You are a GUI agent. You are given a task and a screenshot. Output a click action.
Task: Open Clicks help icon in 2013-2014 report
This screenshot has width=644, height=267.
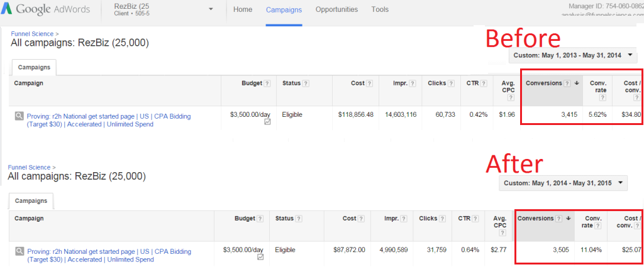click(x=452, y=84)
